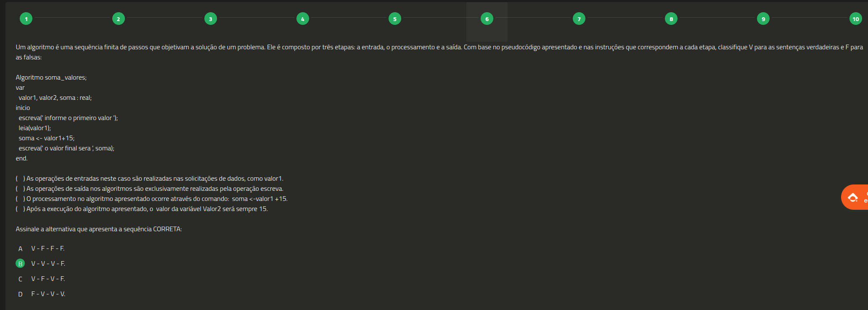868x310 pixels.
Task: Navigate to question 4 circle
Action: [x=302, y=19]
